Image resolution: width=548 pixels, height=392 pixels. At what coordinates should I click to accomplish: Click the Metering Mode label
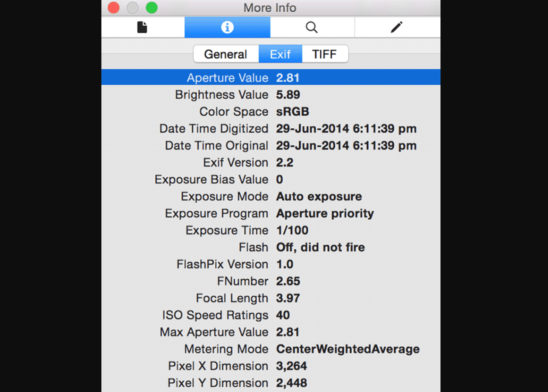(226, 349)
